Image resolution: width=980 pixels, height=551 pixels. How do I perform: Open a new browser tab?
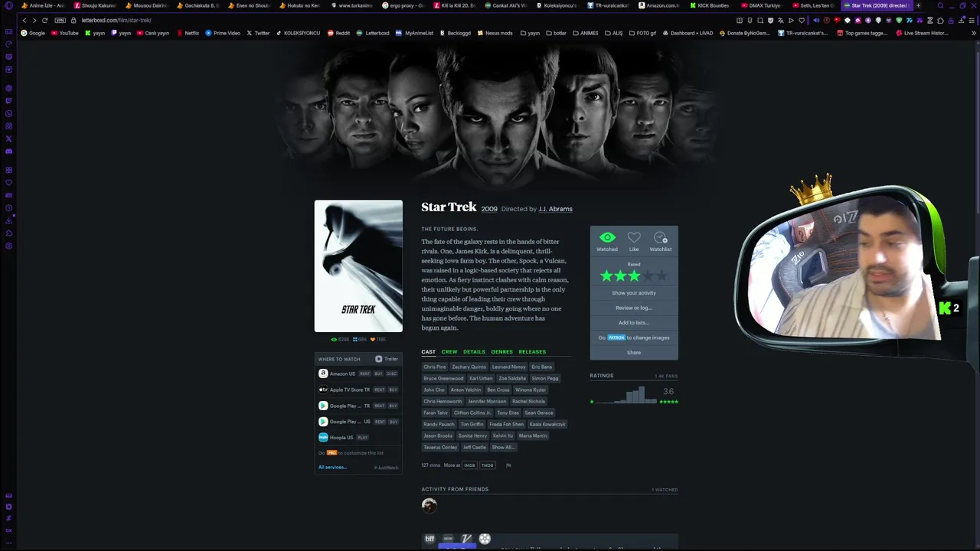918,5
